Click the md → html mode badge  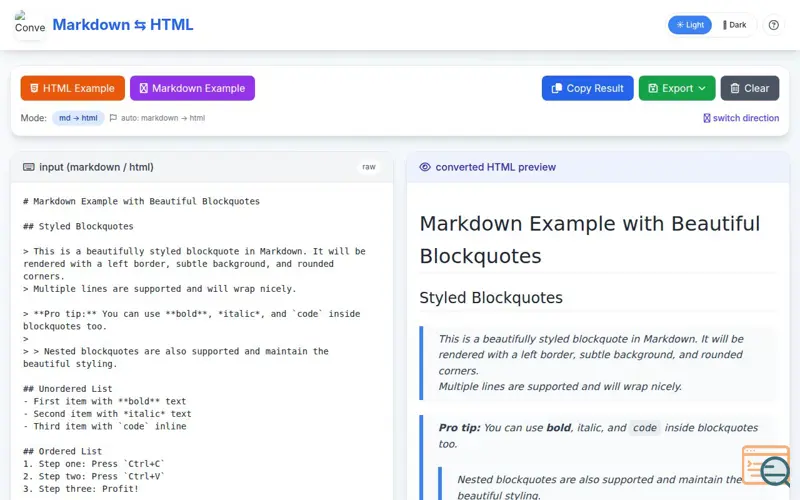coord(78,118)
